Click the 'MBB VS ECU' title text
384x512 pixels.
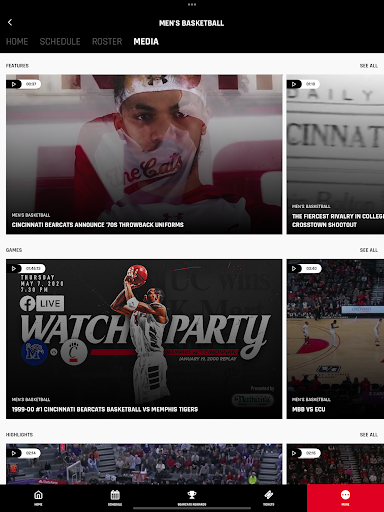[x=309, y=409]
